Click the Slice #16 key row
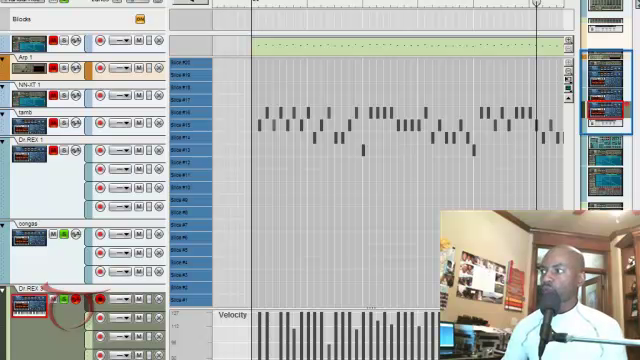 click(x=191, y=112)
